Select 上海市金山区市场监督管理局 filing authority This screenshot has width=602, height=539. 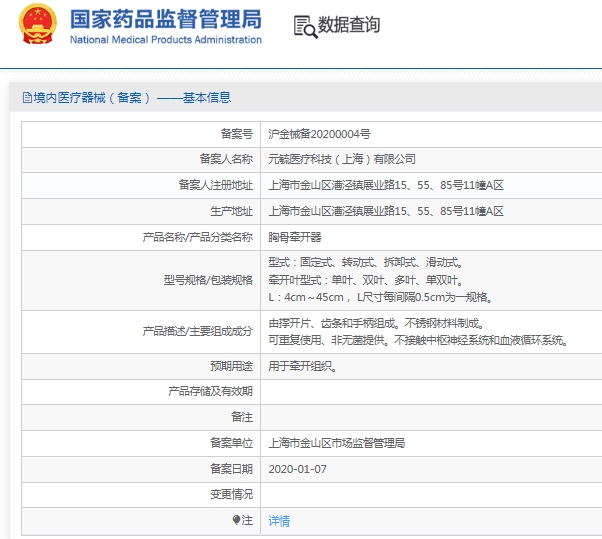point(337,443)
